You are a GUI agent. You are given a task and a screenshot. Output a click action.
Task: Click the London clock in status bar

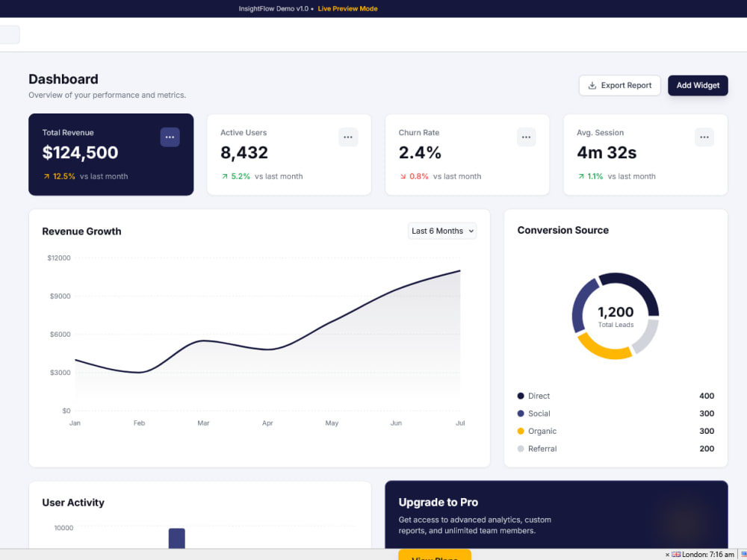(708, 554)
